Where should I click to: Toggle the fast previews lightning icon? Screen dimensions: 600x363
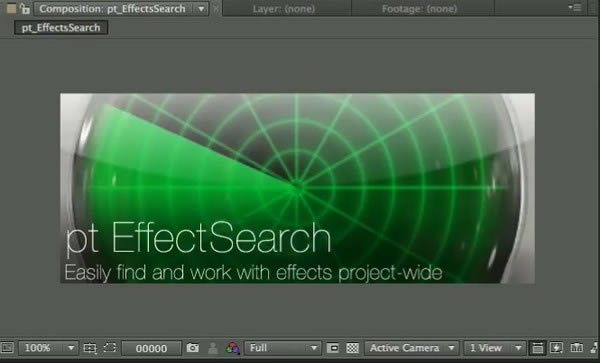click(556, 348)
